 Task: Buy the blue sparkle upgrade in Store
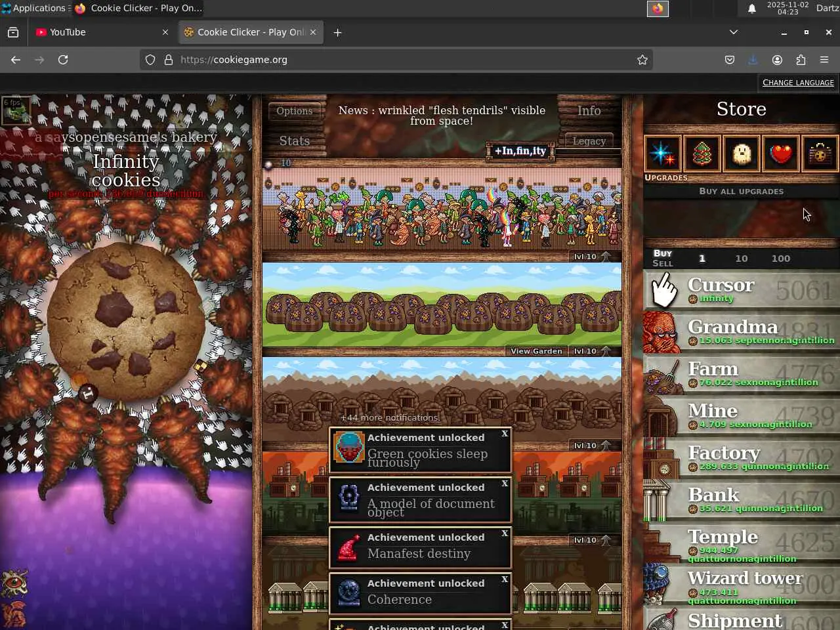[663, 154]
